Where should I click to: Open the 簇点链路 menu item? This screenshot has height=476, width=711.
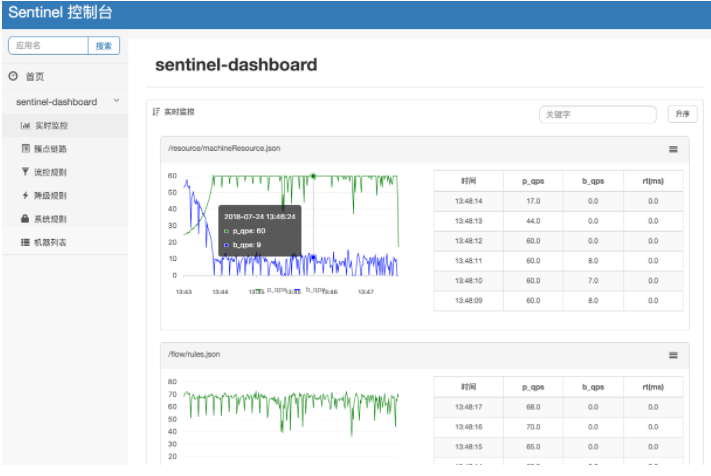pyautogui.click(x=65, y=149)
